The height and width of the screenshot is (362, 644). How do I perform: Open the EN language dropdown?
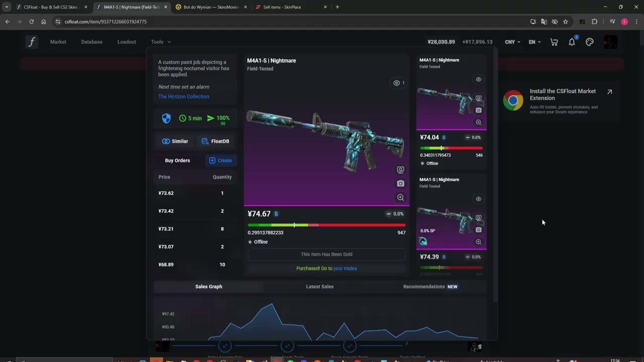click(535, 42)
